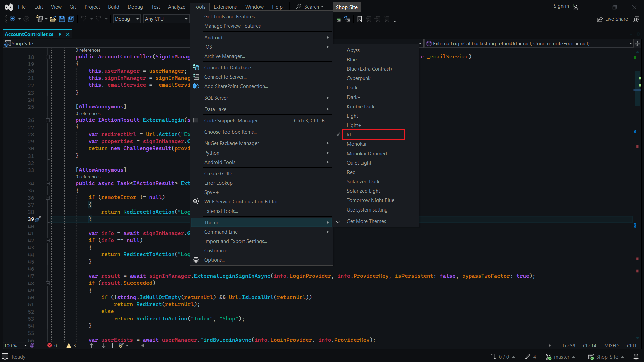
Task: Click the Options gear menu entry
Action: tap(214, 260)
